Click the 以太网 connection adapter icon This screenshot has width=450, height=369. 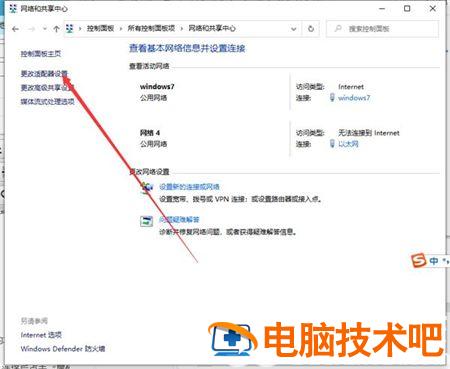point(332,144)
